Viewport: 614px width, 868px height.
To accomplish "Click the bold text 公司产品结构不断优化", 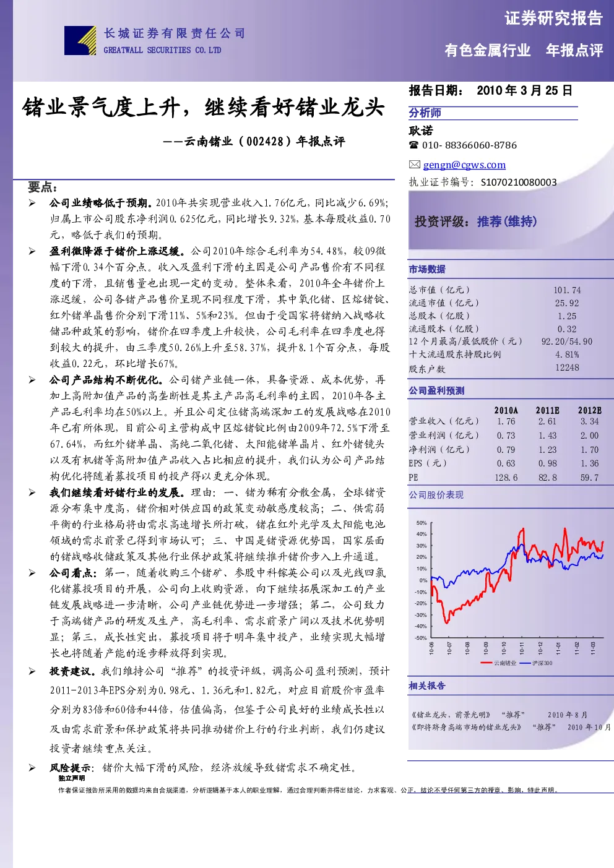I will pos(107,380).
